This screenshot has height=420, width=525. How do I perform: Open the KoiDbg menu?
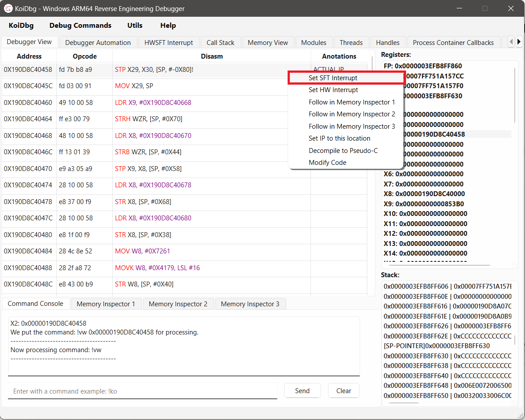(x=21, y=26)
